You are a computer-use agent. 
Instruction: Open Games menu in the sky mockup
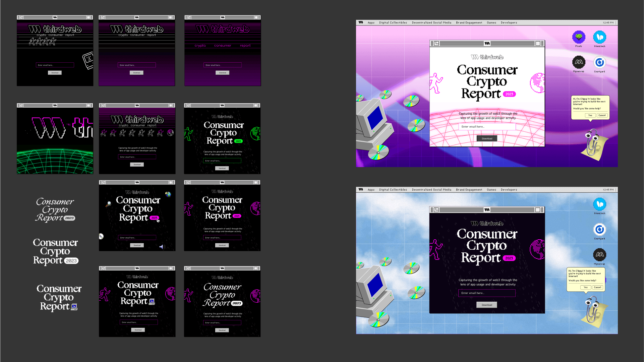click(x=491, y=190)
